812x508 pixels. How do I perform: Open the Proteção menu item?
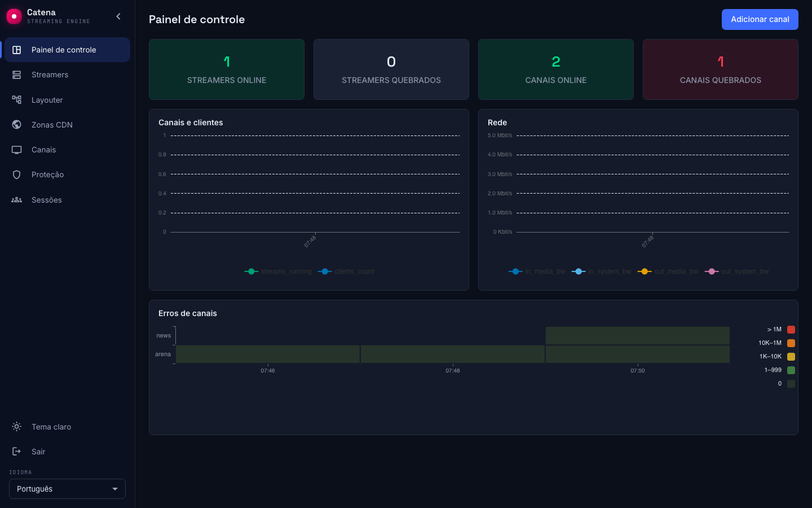pos(67,174)
